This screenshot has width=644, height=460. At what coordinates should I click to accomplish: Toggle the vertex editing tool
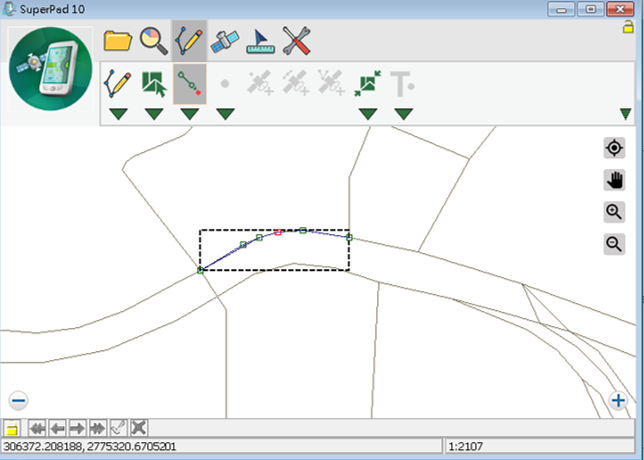pyautogui.click(x=190, y=84)
